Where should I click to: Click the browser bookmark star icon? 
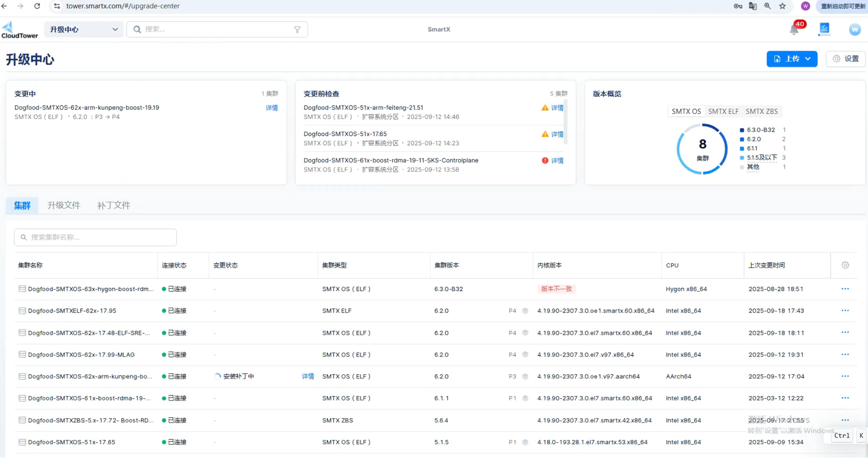tap(782, 6)
